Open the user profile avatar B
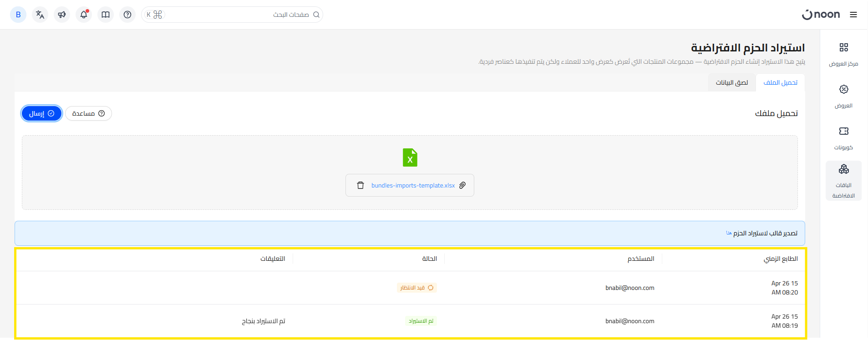Screen dimensions: 868x340 18,15
